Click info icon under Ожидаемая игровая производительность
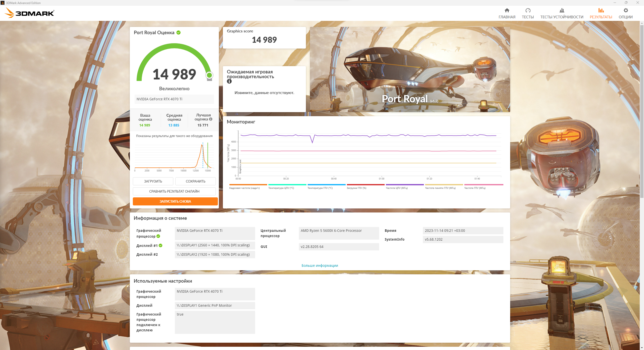Image resolution: width=644 pixels, height=350 pixels. [x=229, y=81]
